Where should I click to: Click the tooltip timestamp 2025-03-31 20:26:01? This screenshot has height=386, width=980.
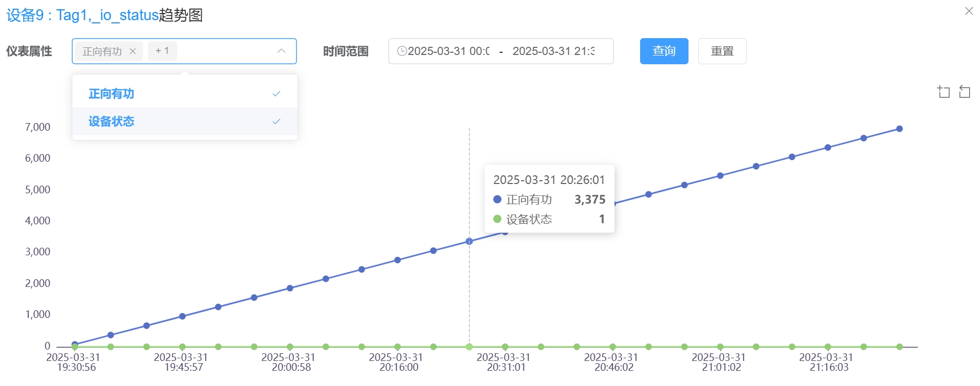[x=549, y=180]
